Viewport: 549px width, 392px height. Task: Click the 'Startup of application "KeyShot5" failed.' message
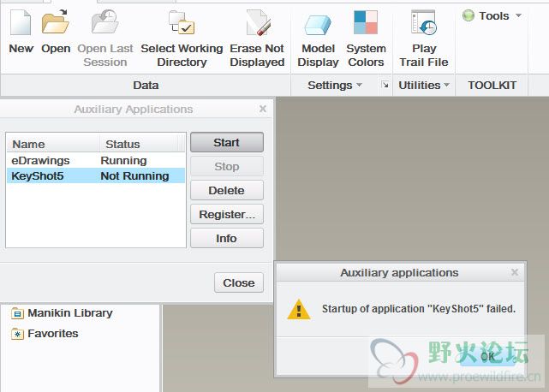pos(419,309)
